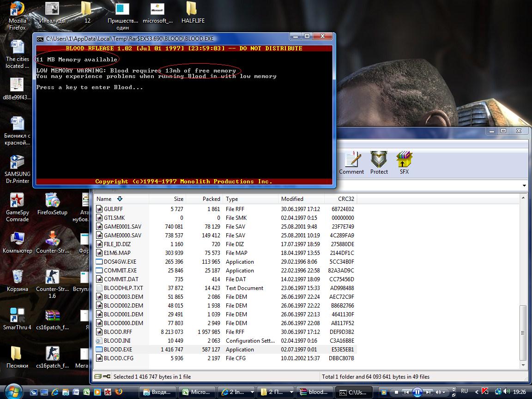Open the taskbar player volume dropdown

[444, 392]
